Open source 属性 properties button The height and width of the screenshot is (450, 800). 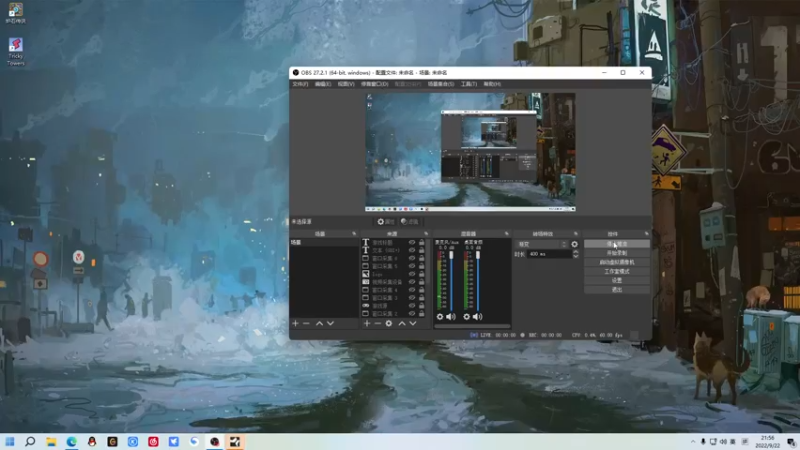coord(386,222)
